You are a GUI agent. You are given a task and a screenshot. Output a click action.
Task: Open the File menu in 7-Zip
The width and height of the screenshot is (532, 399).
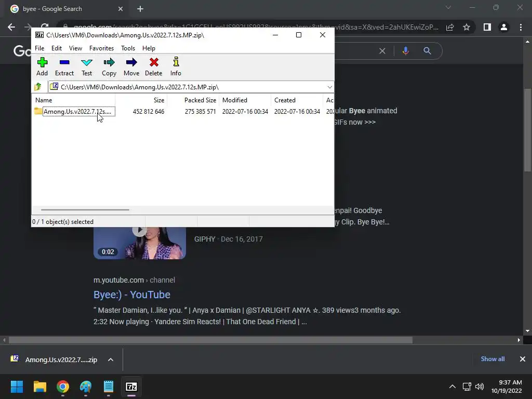click(39, 48)
